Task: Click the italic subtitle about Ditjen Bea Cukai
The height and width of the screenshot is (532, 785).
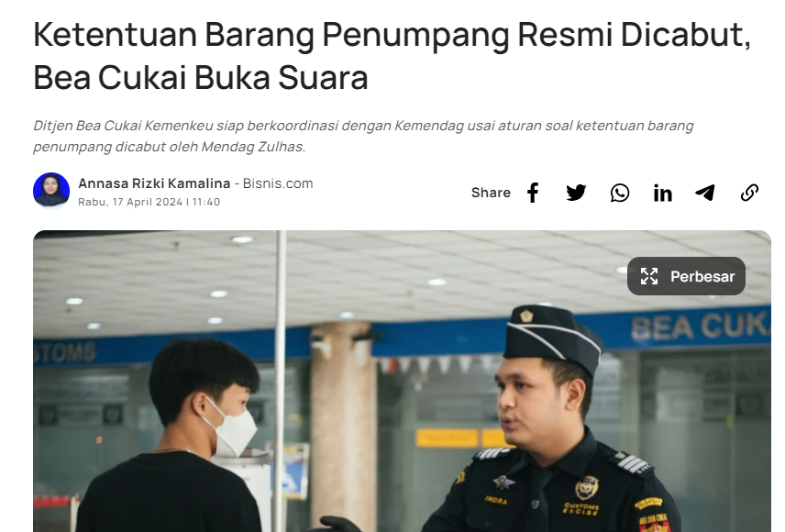Action: [363, 136]
